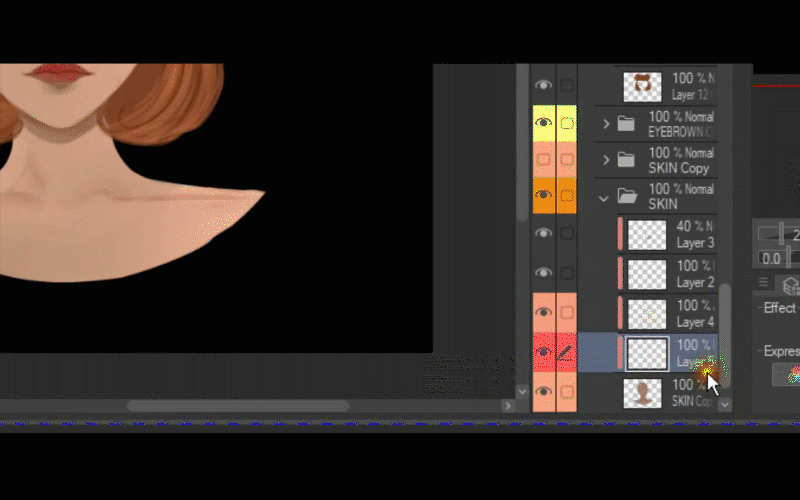
Task: Hide Layer 2 using its eye icon
Action: coord(543,272)
